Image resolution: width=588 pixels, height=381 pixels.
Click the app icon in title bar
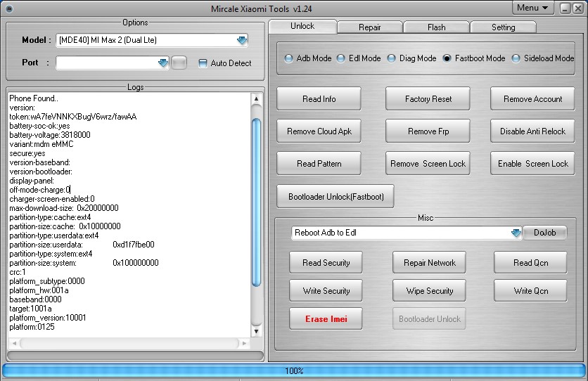[x=9, y=8]
